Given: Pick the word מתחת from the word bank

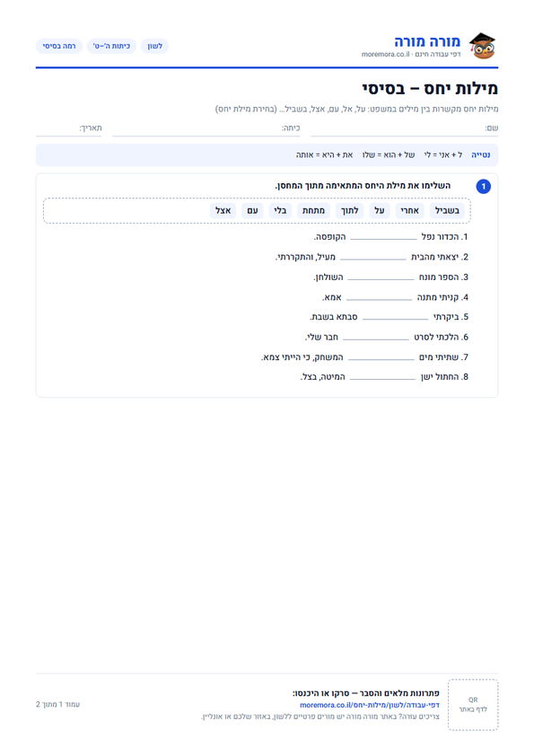Looking at the screenshot, I should click(x=313, y=211).
